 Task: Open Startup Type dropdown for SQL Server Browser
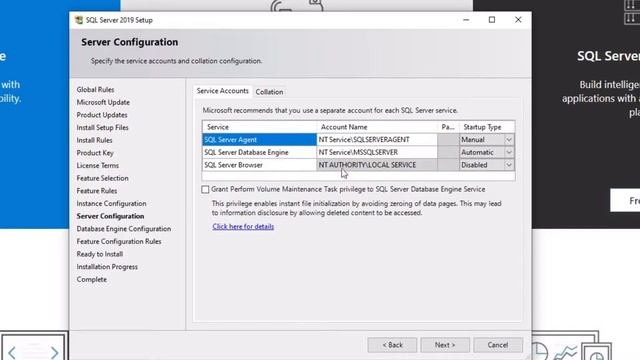point(509,165)
